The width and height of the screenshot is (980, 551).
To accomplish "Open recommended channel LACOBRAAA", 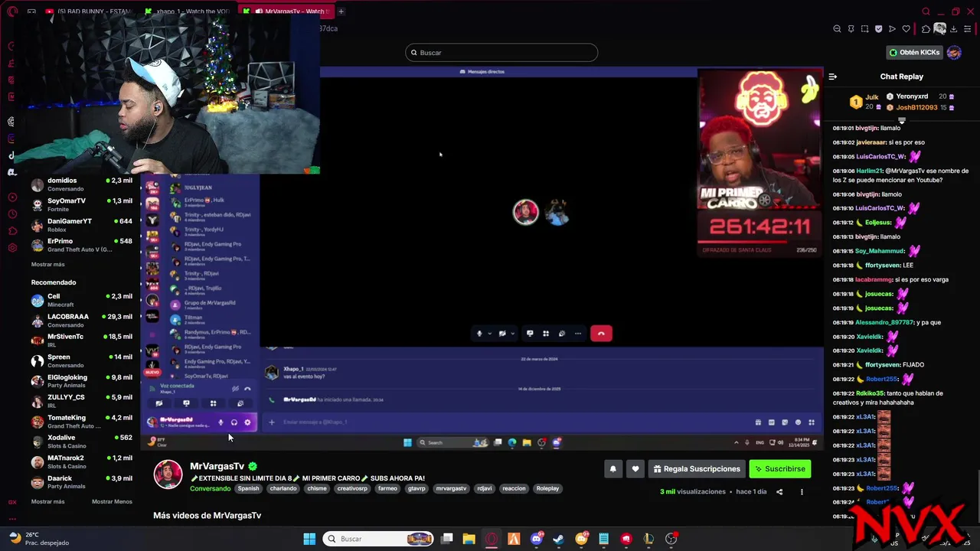I will [x=82, y=320].
